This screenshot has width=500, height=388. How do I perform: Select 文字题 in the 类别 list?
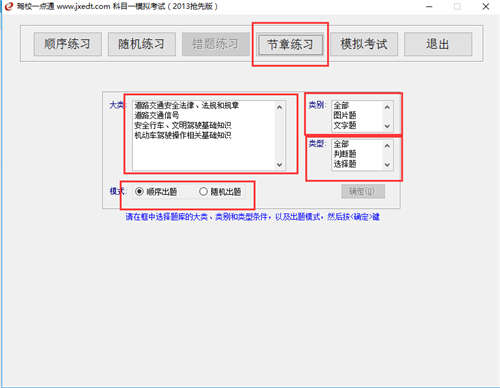coord(345,126)
